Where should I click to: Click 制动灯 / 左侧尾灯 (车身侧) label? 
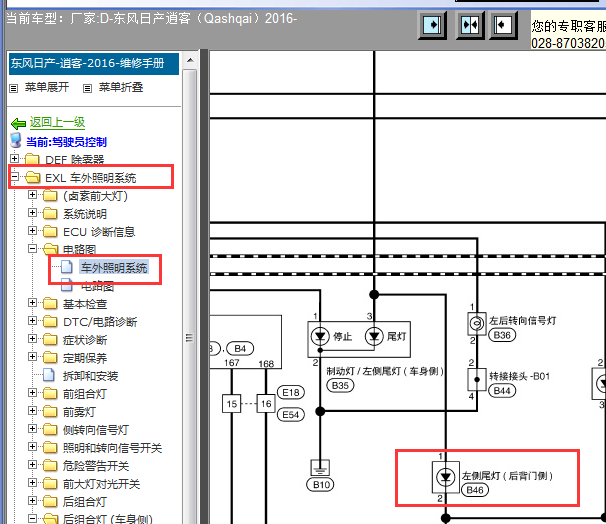tap(385, 371)
